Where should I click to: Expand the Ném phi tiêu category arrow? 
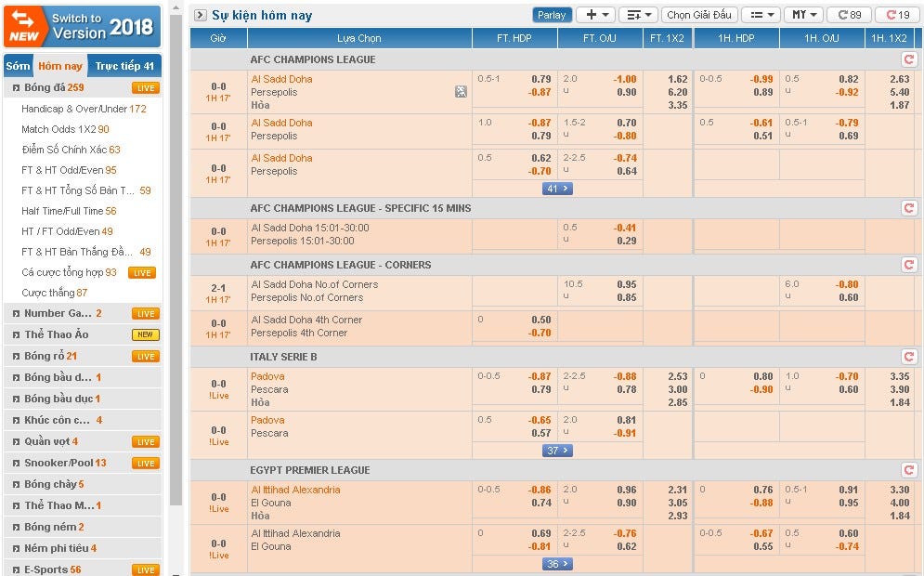pyautogui.click(x=16, y=548)
